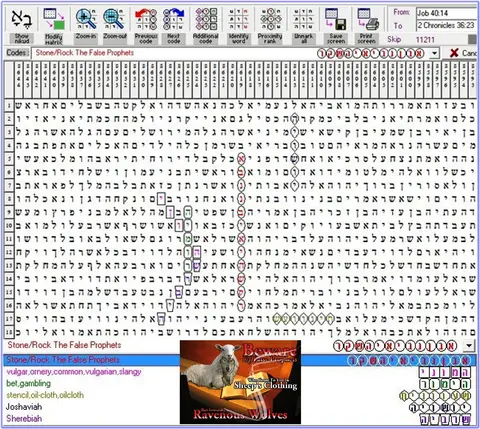Select the Joshaviah code entry
Image resolution: width=480 pixels, height=429 pixels.
pos(24,407)
